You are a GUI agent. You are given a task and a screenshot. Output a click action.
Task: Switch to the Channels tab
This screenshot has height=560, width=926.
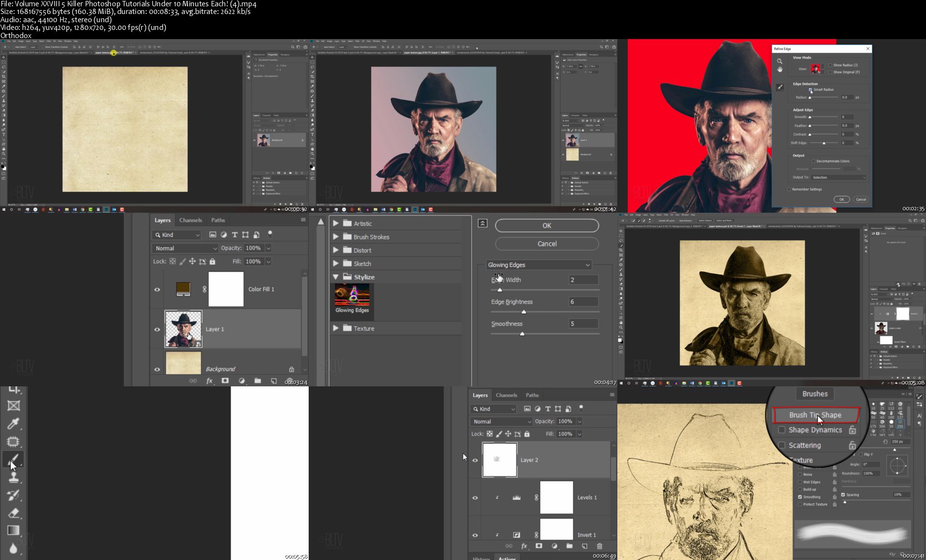click(x=191, y=220)
